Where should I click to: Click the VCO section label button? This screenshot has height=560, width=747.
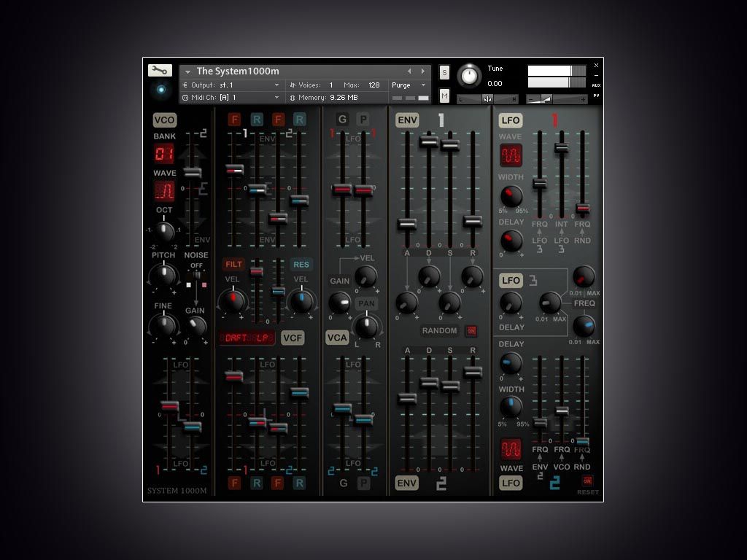pos(164,120)
